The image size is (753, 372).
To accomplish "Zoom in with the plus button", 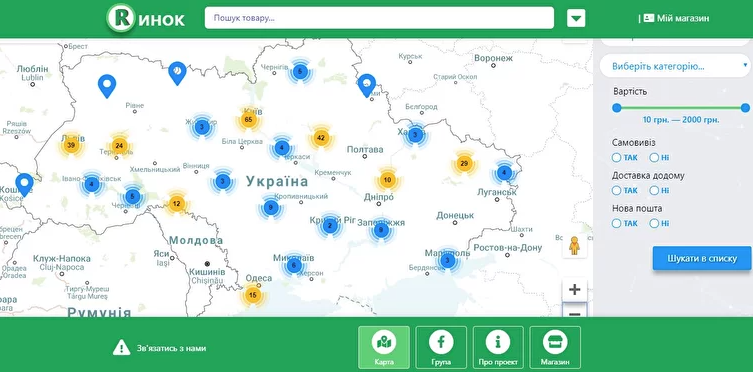I will tap(574, 289).
